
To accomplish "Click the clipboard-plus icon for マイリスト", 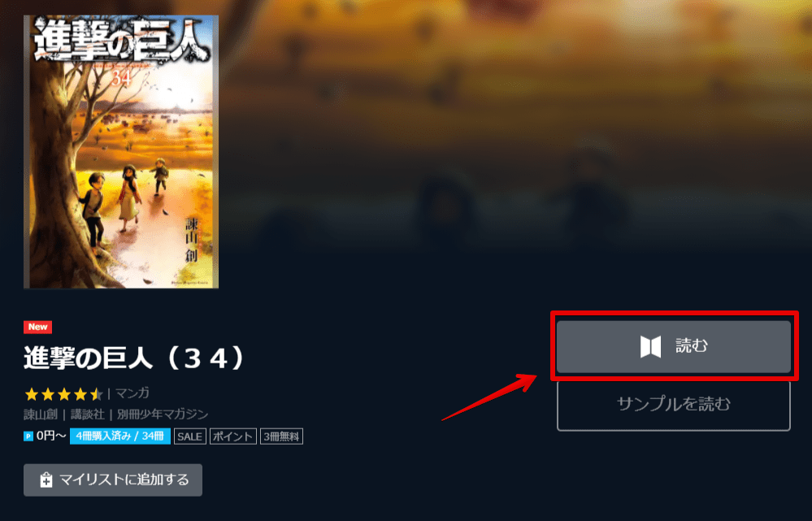I will 46,480.
